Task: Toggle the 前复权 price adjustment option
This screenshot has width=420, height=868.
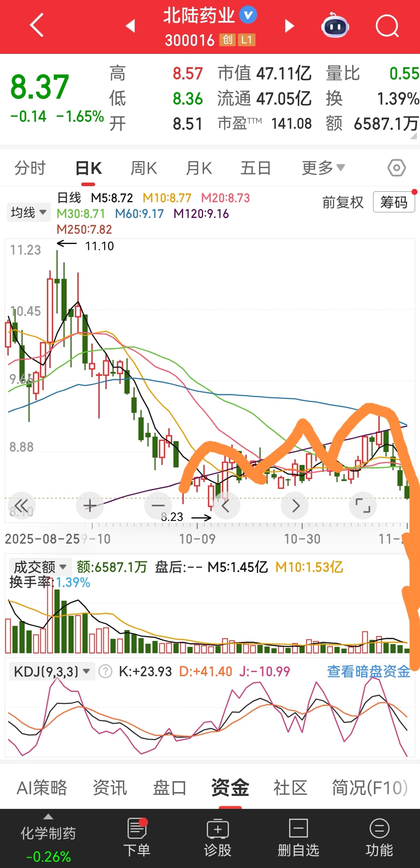Action: (343, 202)
